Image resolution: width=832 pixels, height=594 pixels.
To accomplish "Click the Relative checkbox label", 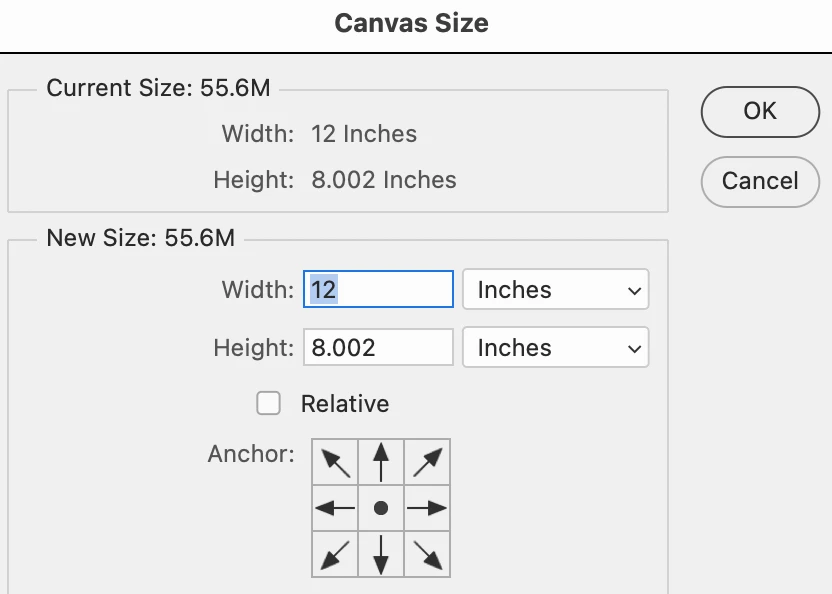I will [x=345, y=404].
